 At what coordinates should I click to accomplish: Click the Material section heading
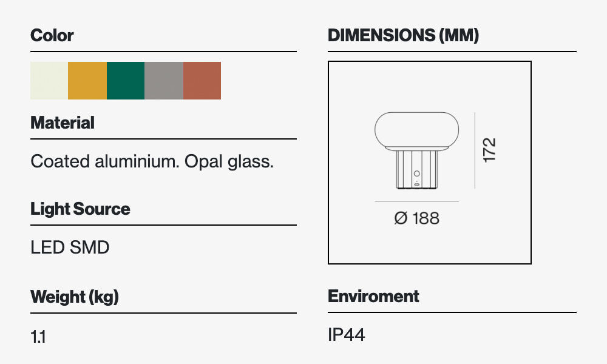coord(63,123)
